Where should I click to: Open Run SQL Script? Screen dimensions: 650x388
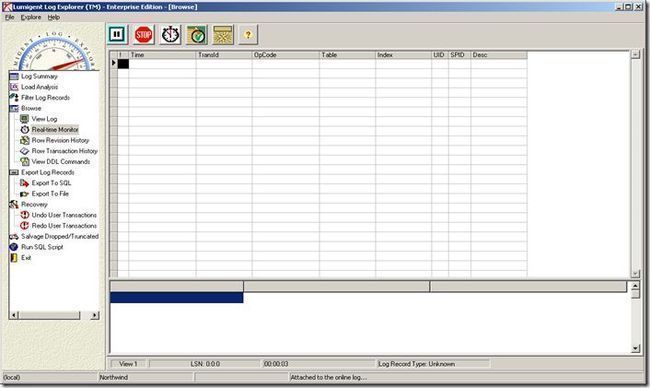[42, 247]
